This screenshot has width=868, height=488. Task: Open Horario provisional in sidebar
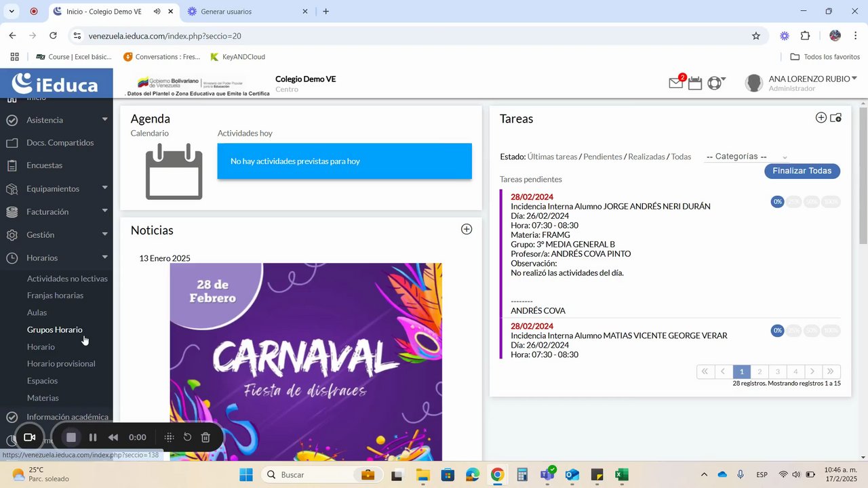tap(61, 363)
